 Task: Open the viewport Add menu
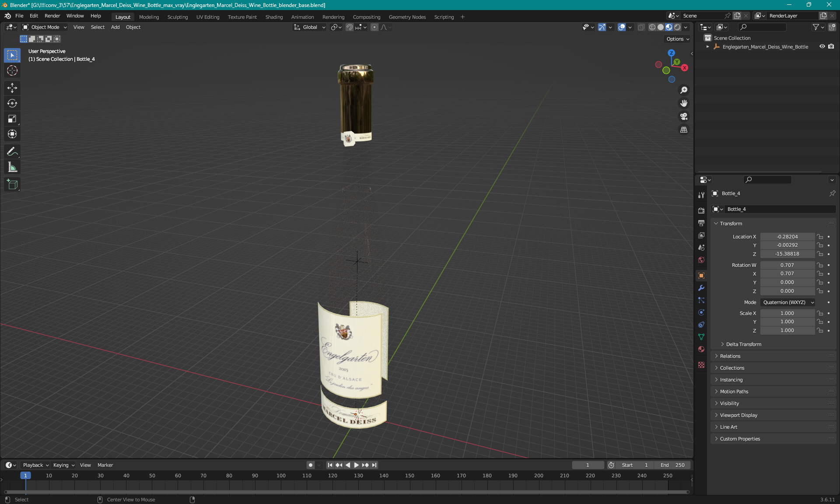115,27
